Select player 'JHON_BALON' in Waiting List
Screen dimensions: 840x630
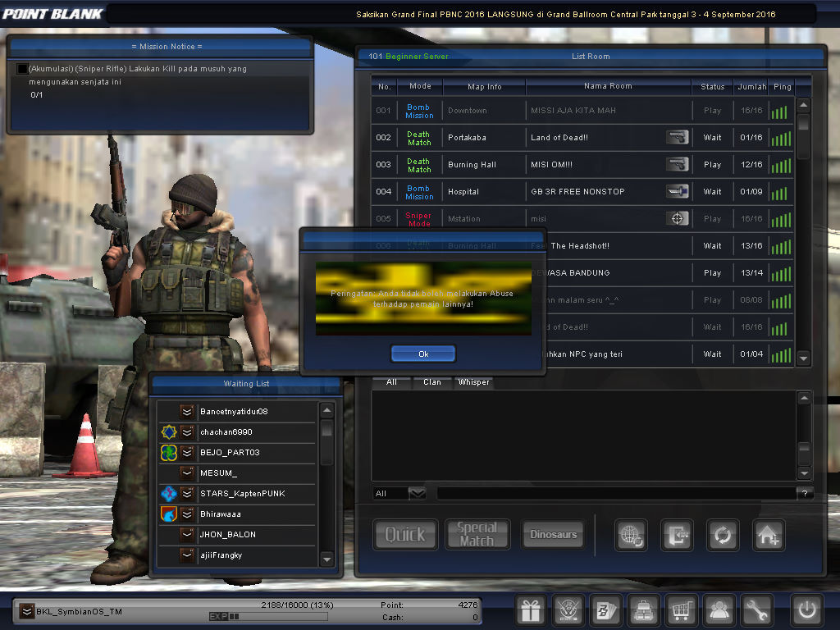pos(237,534)
